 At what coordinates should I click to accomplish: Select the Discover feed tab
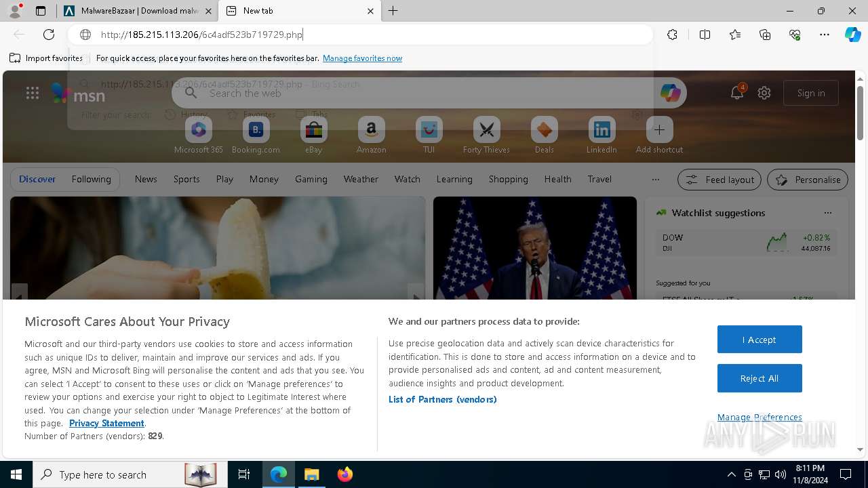[37, 179]
